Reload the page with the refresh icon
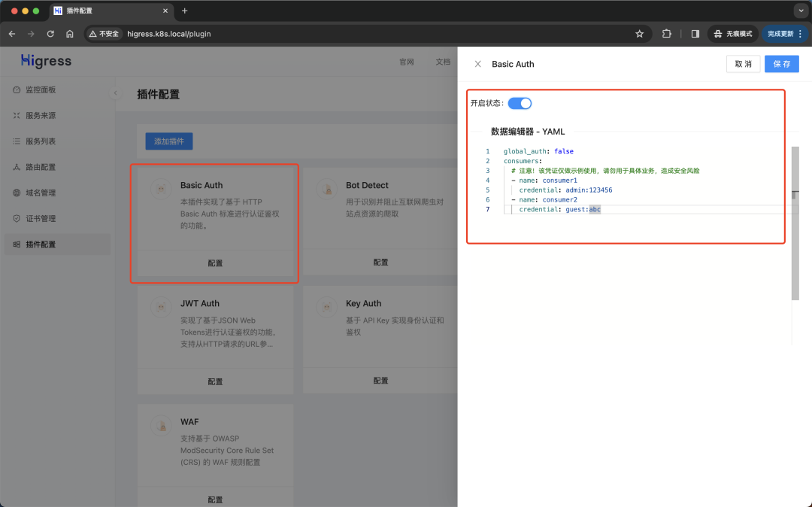The width and height of the screenshot is (812, 507). click(x=50, y=34)
